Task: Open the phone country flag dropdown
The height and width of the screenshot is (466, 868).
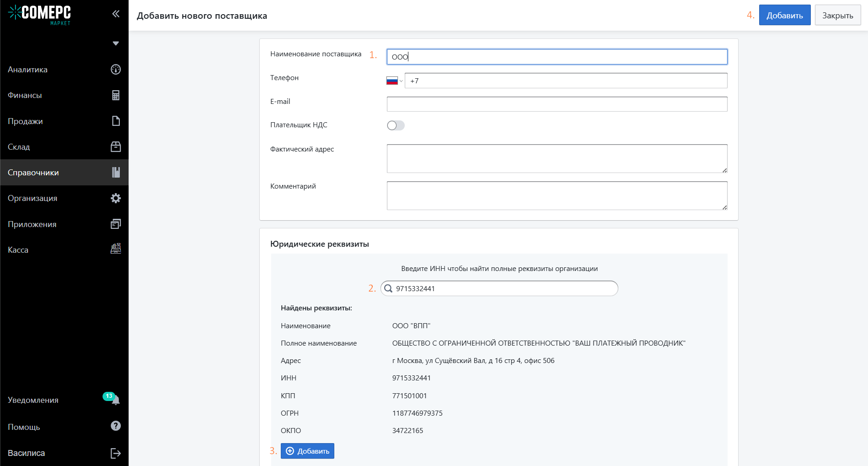Action: (395, 81)
